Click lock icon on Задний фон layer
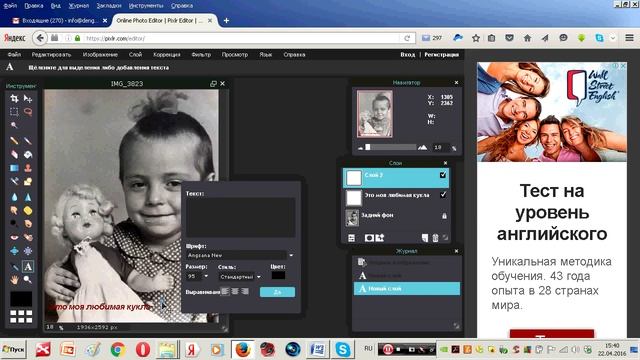Image resolution: width=640 pixels, height=360 pixels. pyautogui.click(x=444, y=216)
